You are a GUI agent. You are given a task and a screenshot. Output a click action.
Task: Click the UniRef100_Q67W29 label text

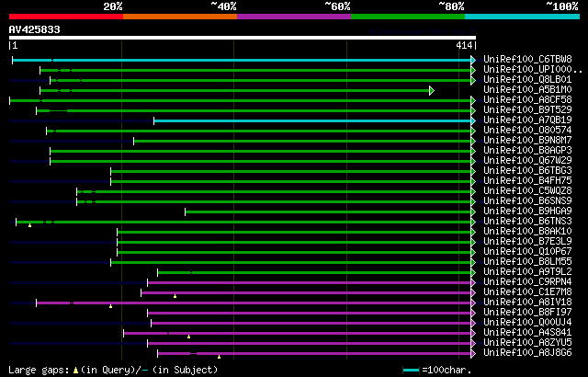pos(527,161)
